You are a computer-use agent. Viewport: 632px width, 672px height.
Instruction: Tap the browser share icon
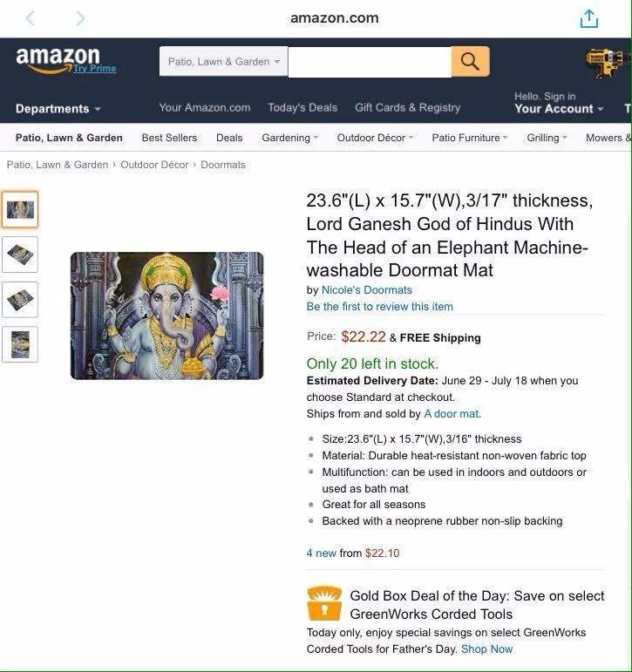click(x=588, y=19)
